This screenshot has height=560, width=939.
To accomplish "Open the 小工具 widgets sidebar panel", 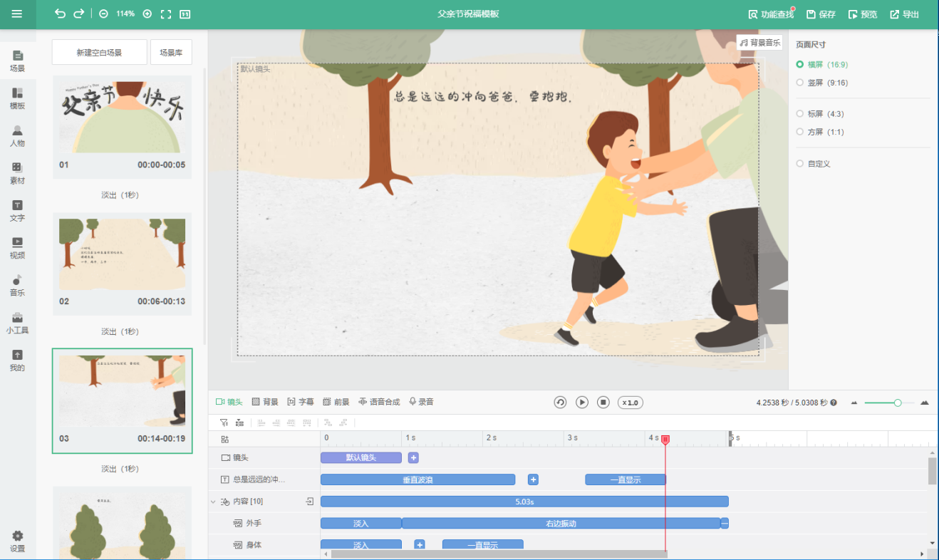I will coord(18,323).
